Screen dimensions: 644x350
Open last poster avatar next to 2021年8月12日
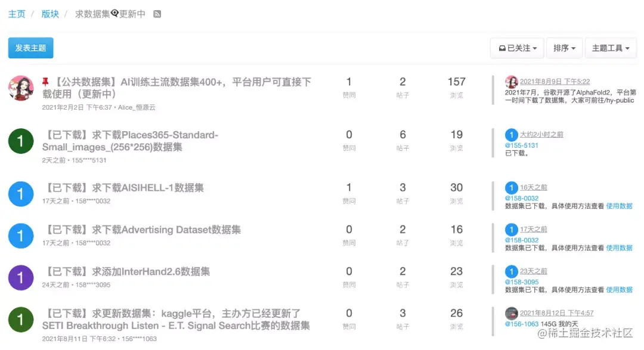(x=512, y=314)
